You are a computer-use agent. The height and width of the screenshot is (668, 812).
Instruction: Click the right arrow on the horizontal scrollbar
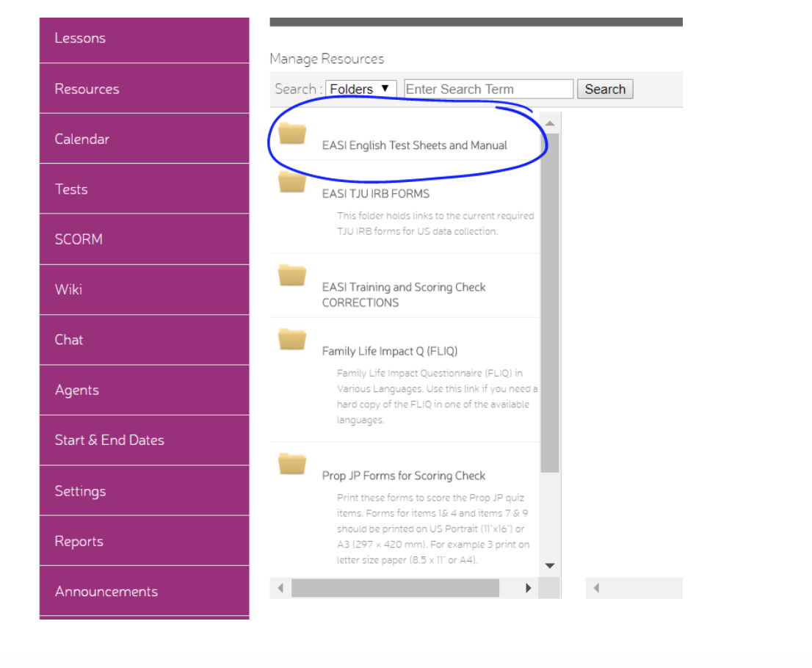coord(528,588)
